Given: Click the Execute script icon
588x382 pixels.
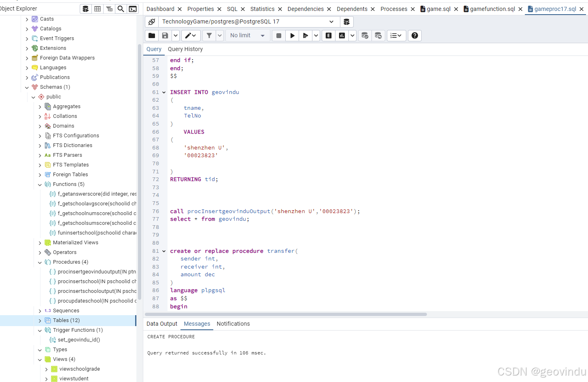Looking at the screenshot, I should 306,36.
